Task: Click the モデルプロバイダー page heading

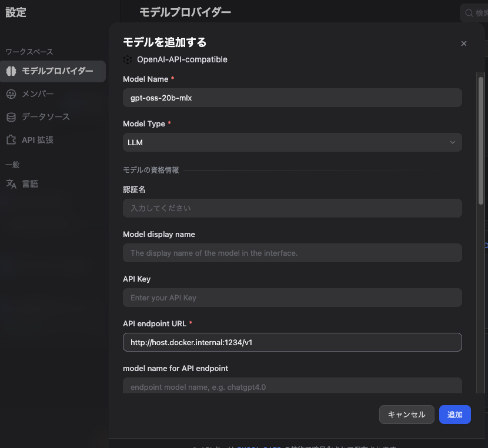Action: (185, 12)
